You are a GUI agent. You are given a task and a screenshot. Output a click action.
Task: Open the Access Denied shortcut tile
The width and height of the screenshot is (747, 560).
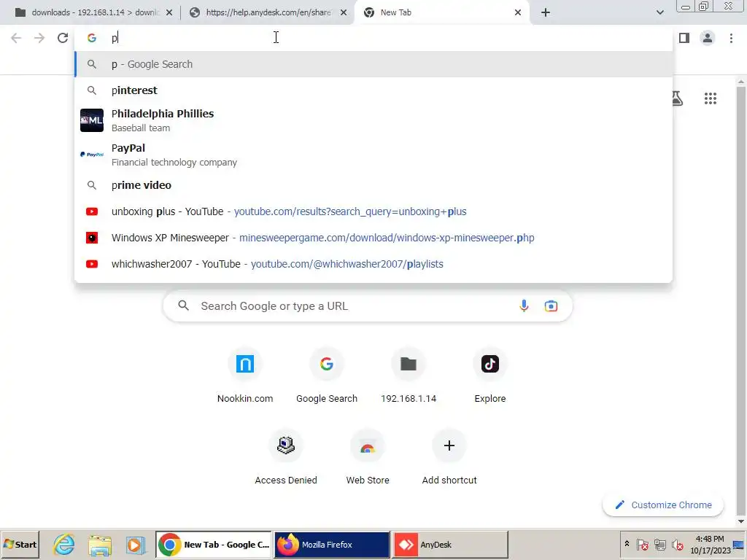[286, 458]
